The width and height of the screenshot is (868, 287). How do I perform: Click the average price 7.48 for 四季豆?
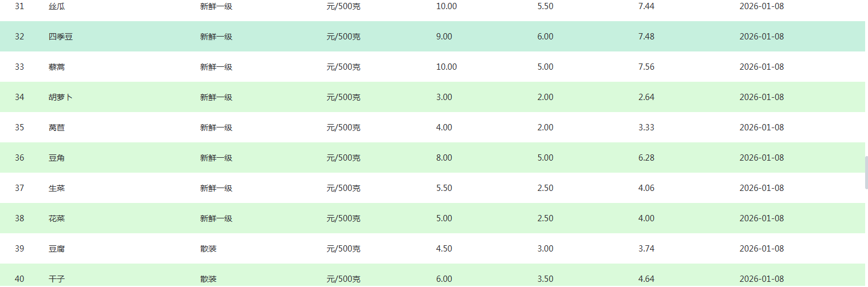pos(646,37)
